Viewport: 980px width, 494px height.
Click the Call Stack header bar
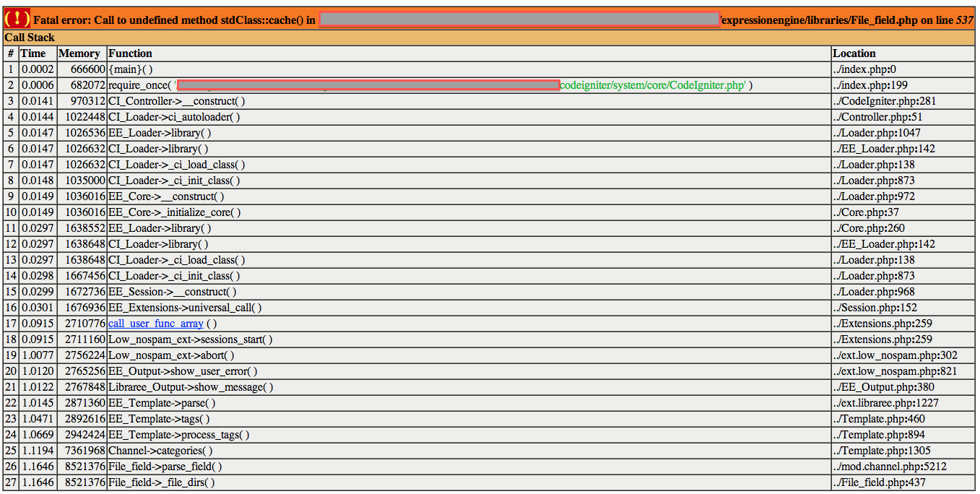(490, 38)
